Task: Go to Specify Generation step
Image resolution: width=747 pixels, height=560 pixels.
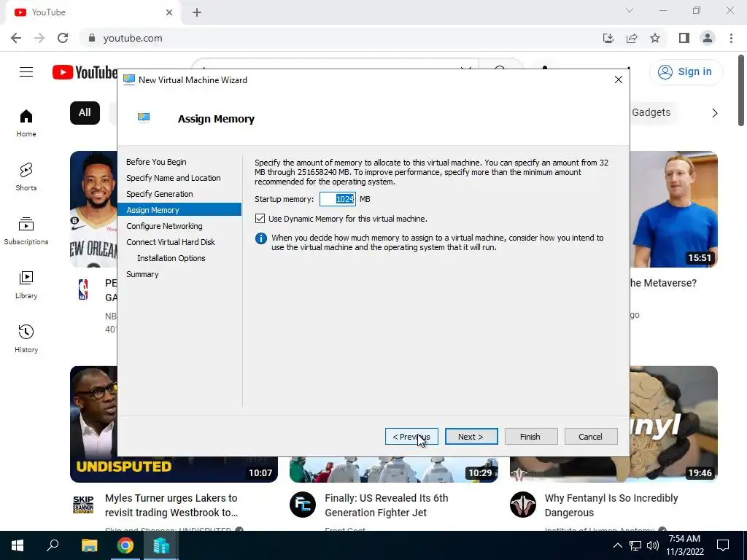Action: [160, 194]
